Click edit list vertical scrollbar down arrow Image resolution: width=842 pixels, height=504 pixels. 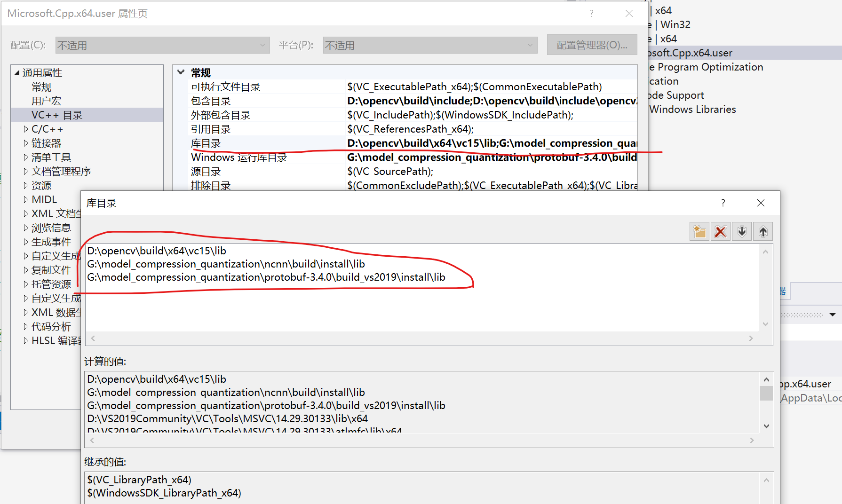[x=765, y=324]
